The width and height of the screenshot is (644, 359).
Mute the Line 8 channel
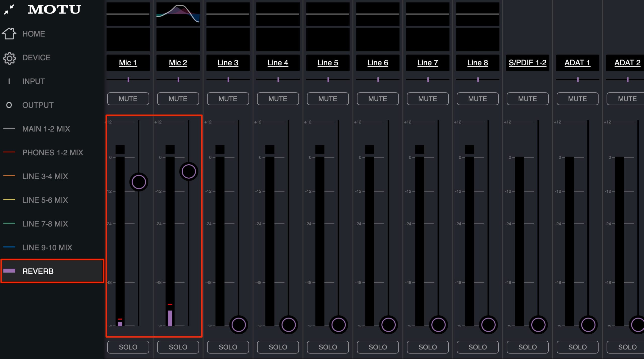click(478, 99)
